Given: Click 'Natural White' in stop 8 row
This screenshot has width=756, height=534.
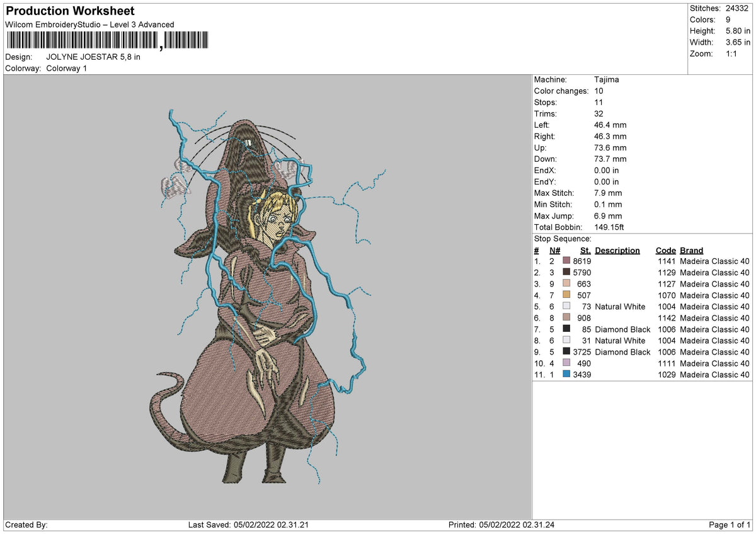Looking at the screenshot, I should [620, 340].
